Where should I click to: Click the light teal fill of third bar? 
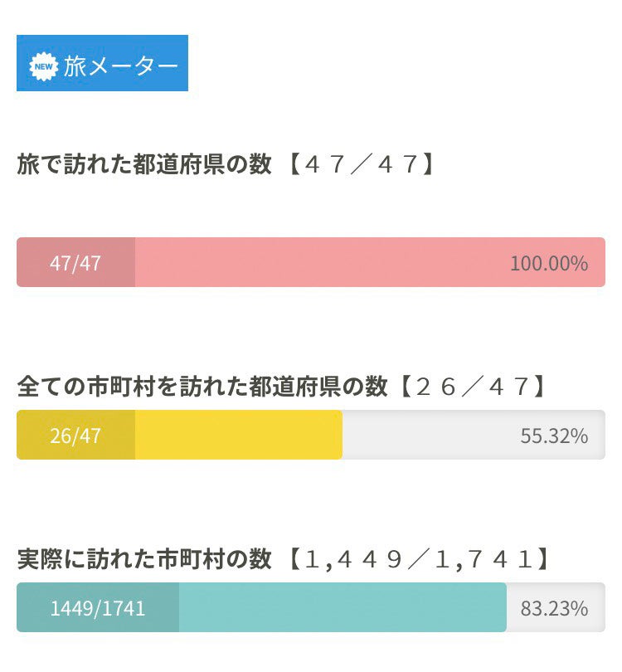tap(342, 608)
